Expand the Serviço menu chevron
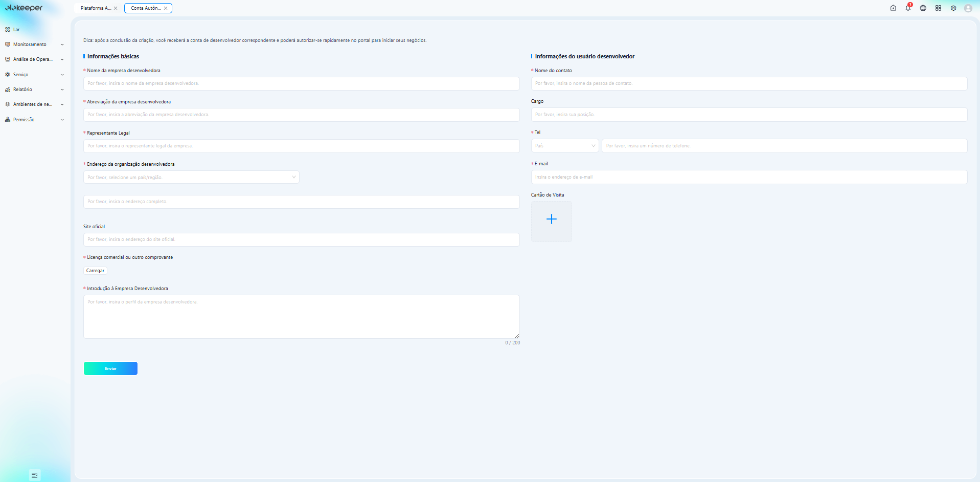The image size is (980, 482). click(62, 75)
